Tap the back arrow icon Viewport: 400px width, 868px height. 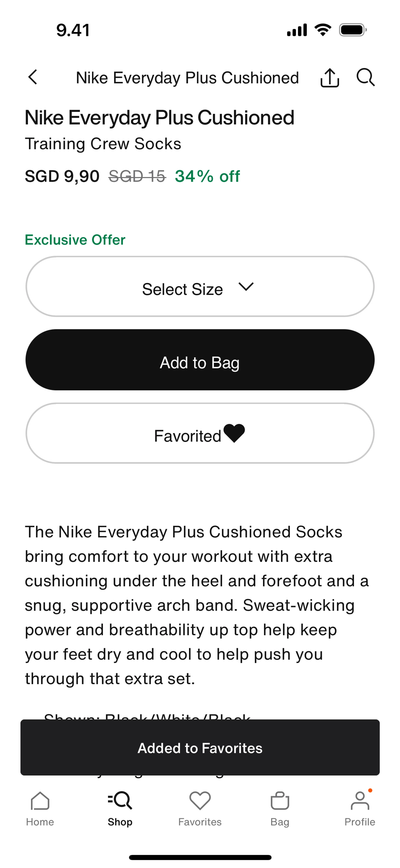click(33, 77)
